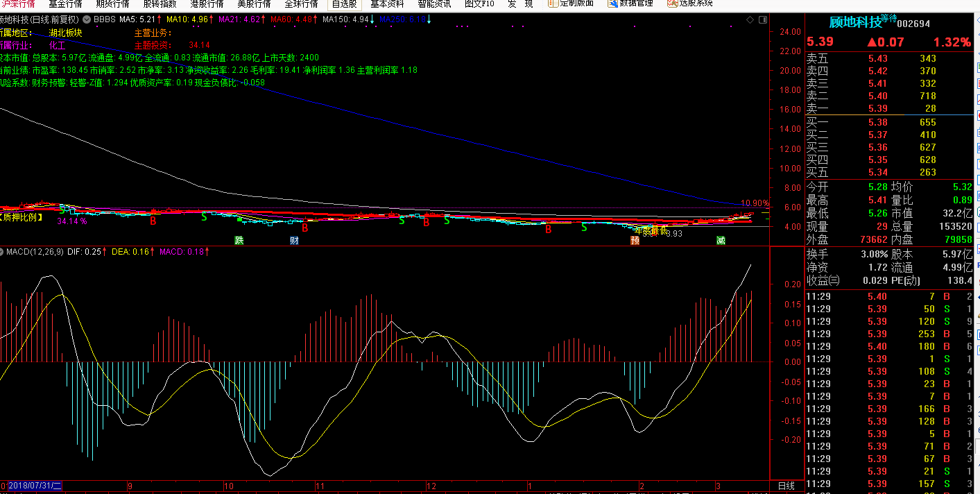The height and width of the screenshot is (494, 980).
Task: Click the blue 财 event marker
Action: (x=295, y=241)
